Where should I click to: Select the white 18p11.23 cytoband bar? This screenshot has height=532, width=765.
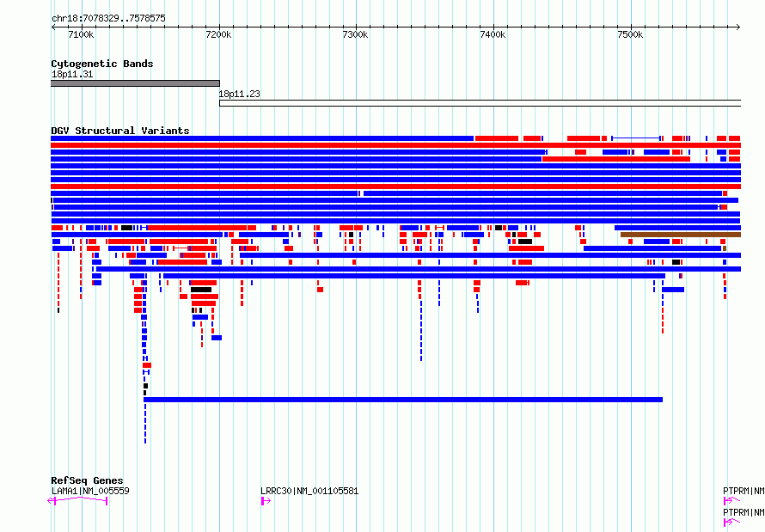(x=480, y=103)
